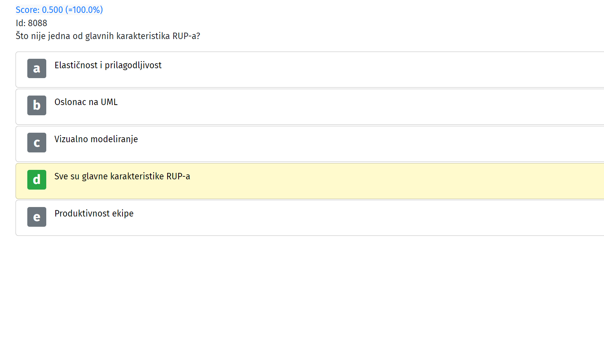Click the question text about RUP-a
Viewport: 604px width, 364px height.
point(108,36)
